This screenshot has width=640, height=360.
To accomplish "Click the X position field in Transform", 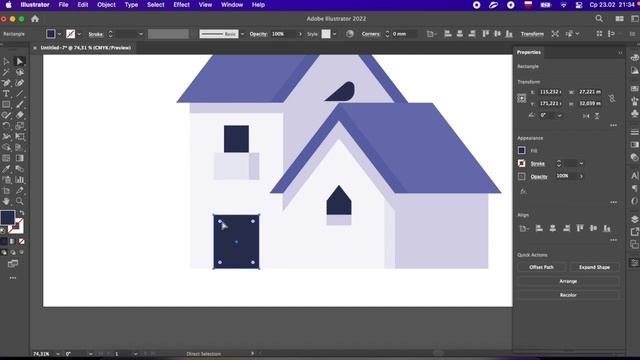I will point(550,92).
